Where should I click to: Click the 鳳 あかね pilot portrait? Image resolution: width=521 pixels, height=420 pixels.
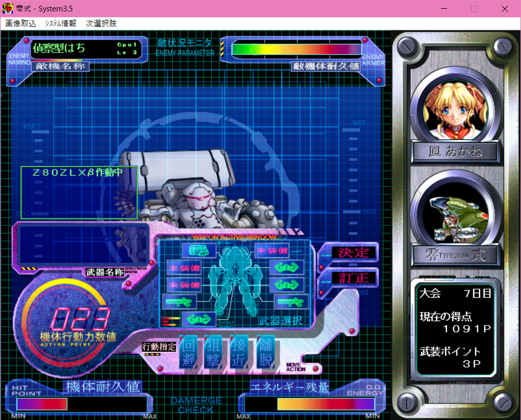coord(455,110)
